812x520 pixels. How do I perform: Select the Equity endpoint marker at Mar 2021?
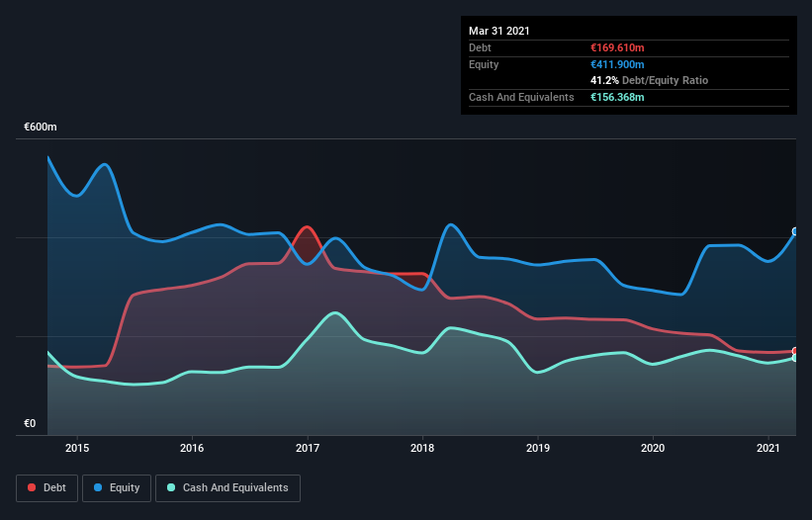(795, 231)
